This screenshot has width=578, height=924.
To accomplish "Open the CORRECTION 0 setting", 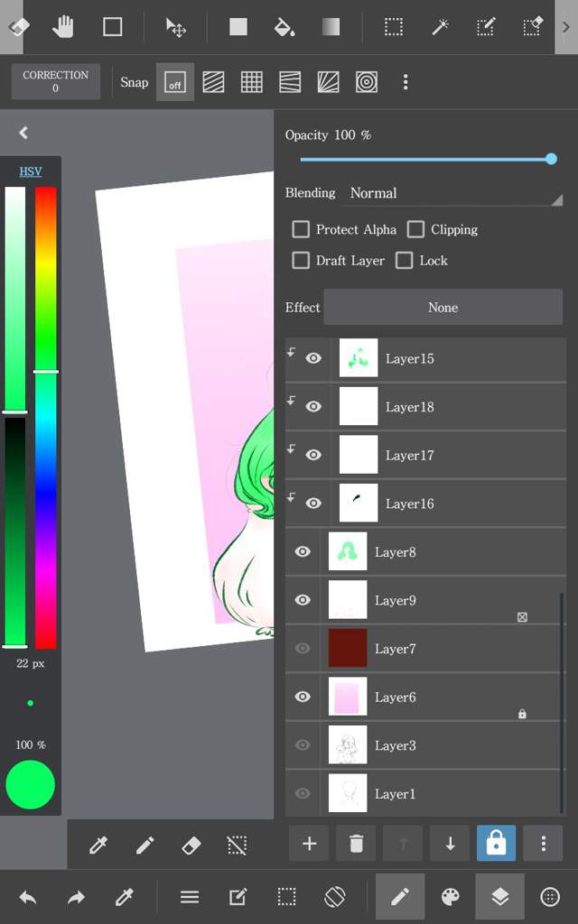I will point(55,81).
